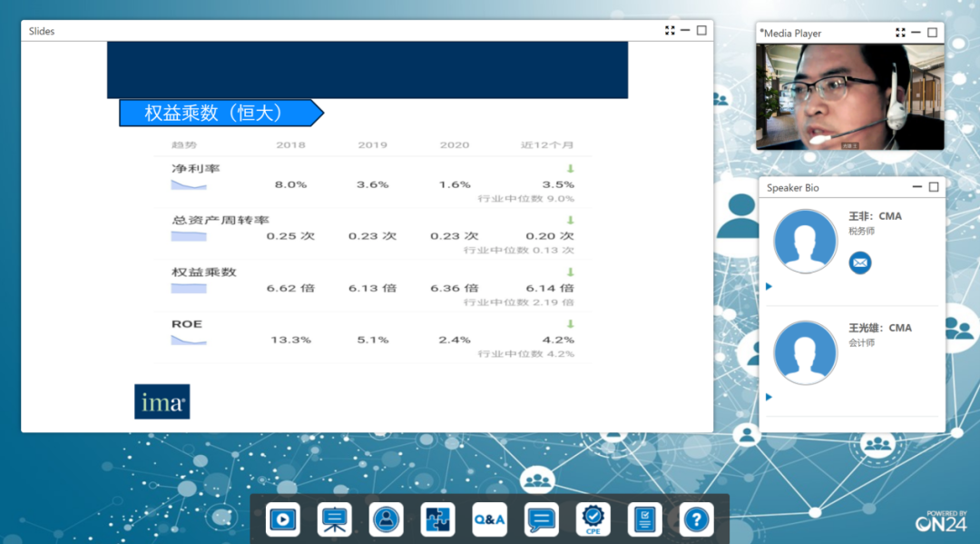Email speaker 王非 via envelope icon
The height and width of the screenshot is (544, 980).
[860, 262]
